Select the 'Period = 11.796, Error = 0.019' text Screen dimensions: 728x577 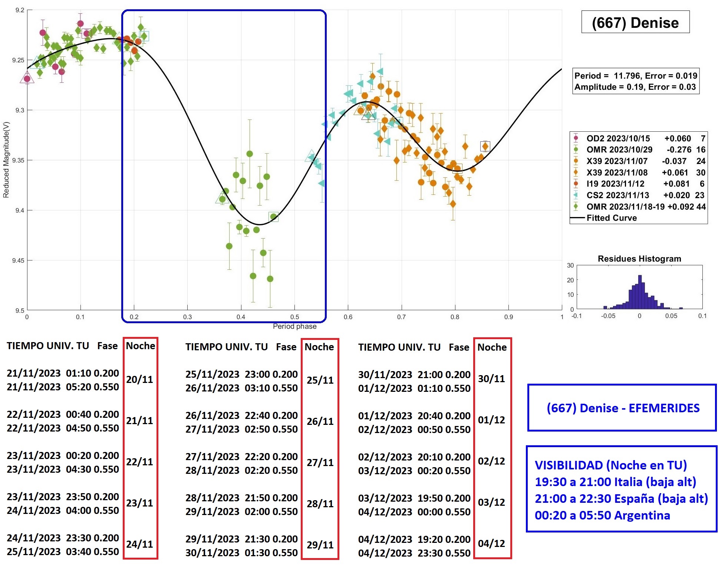point(636,76)
